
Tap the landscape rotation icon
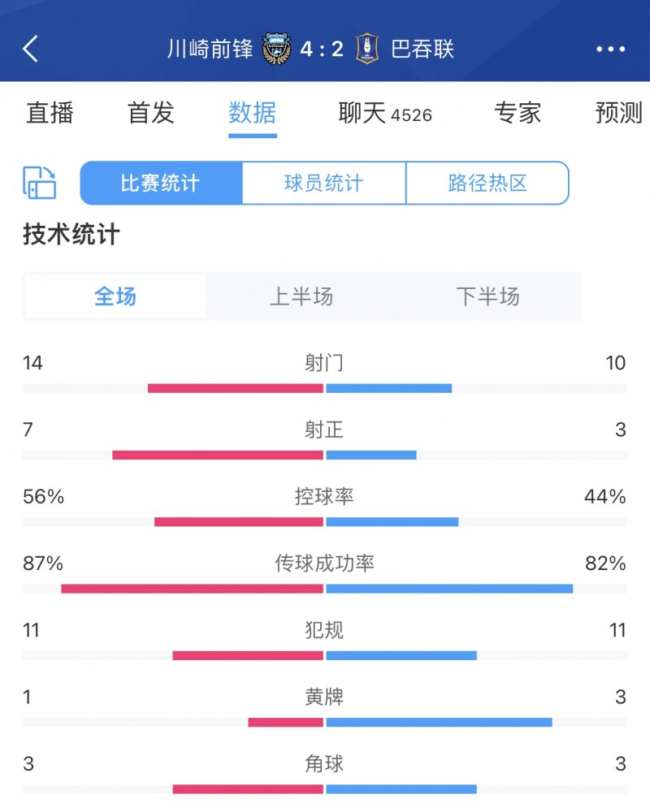[x=38, y=184]
